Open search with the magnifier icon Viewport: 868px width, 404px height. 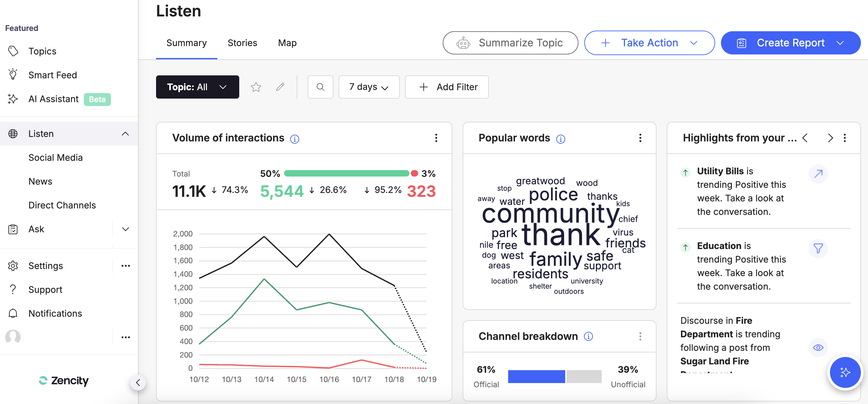click(320, 87)
